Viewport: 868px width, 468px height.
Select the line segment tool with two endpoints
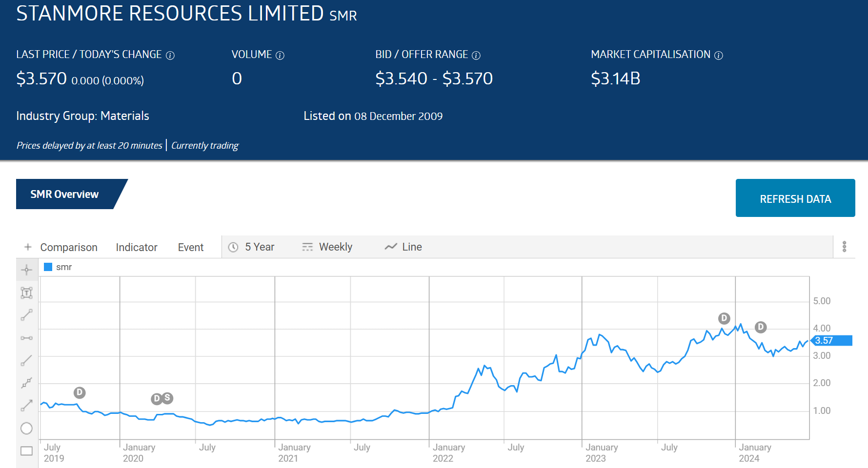27,315
